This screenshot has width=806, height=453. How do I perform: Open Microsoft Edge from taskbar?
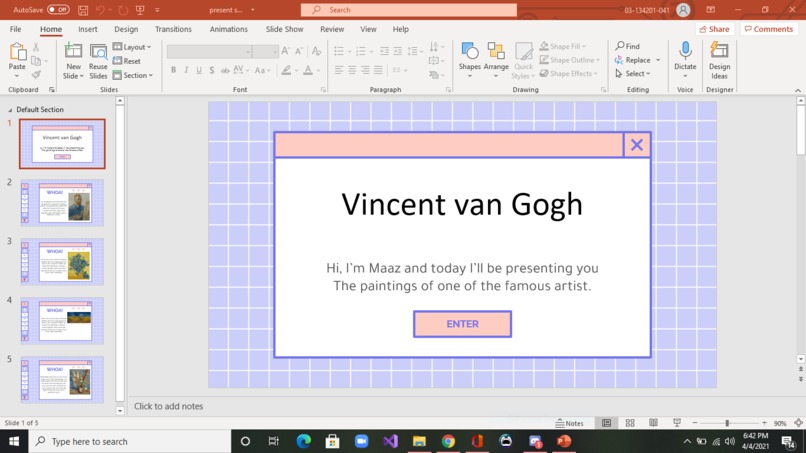304,441
